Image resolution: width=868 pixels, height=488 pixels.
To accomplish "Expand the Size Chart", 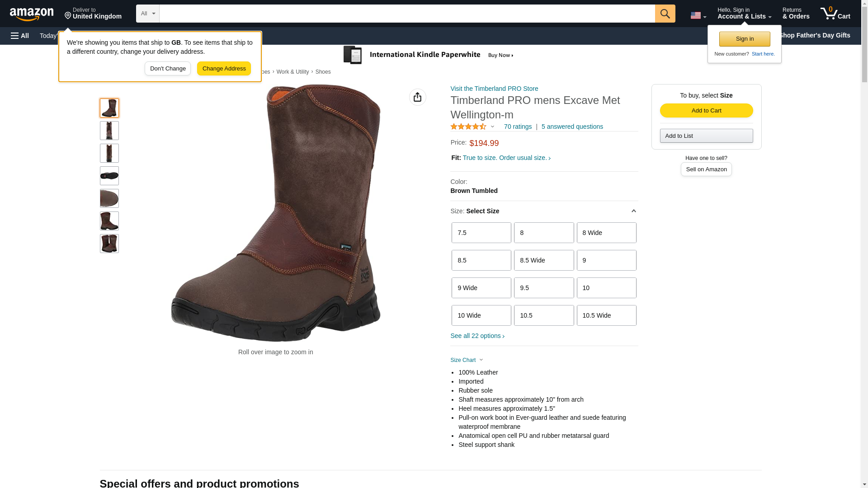I will [467, 360].
